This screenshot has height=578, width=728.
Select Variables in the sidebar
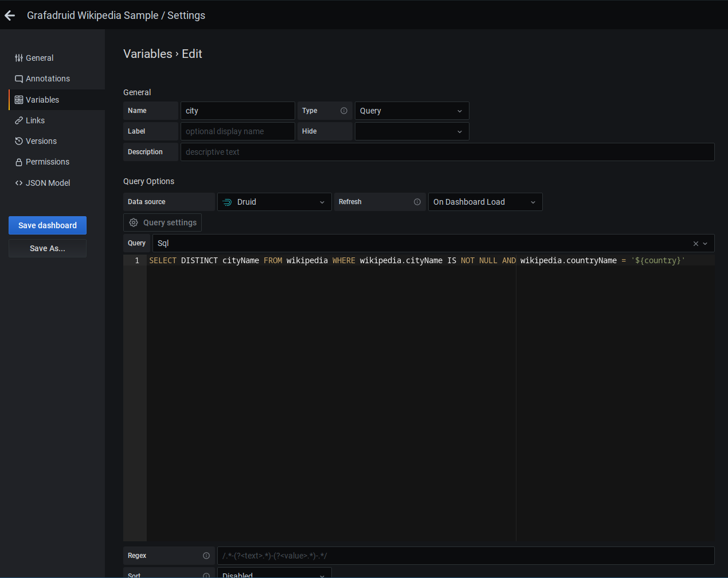[56, 100]
